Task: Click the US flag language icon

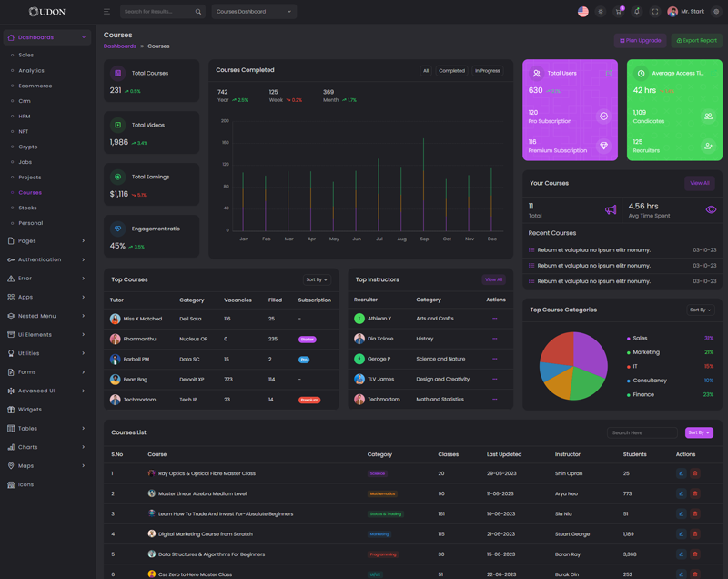Action: pos(583,12)
